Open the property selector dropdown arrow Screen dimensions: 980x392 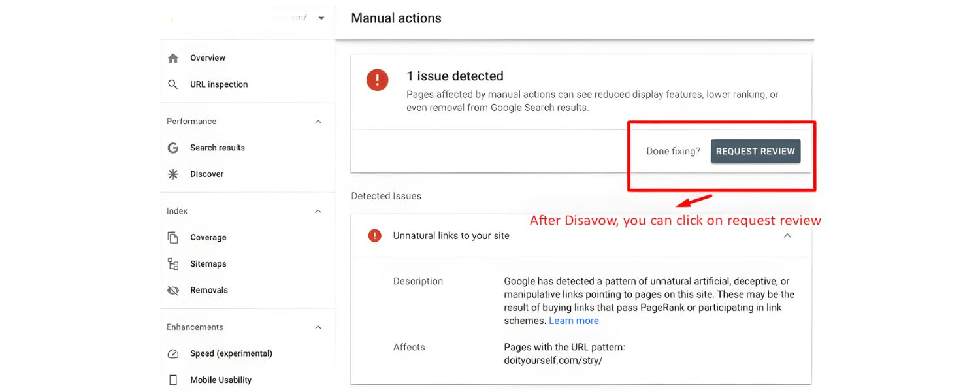coord(321,18)
